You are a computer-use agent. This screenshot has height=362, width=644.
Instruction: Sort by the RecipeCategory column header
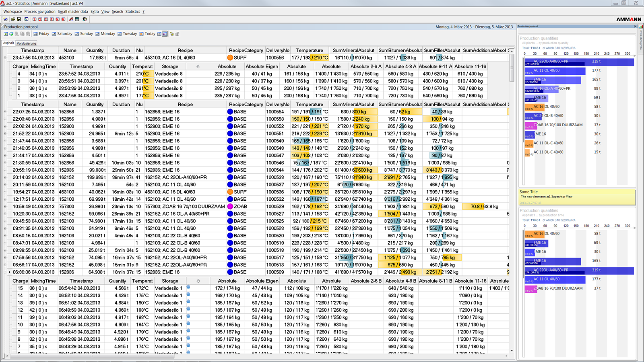[246, 50]
